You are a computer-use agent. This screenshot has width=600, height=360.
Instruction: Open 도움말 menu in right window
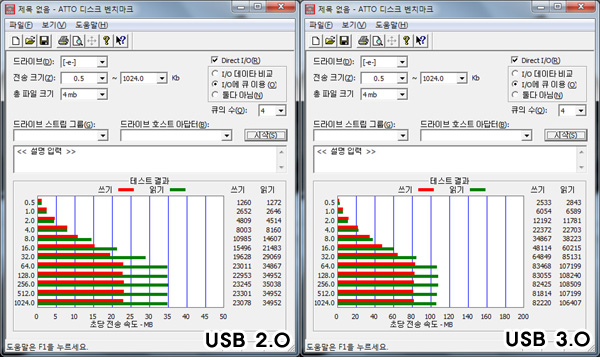392,25
